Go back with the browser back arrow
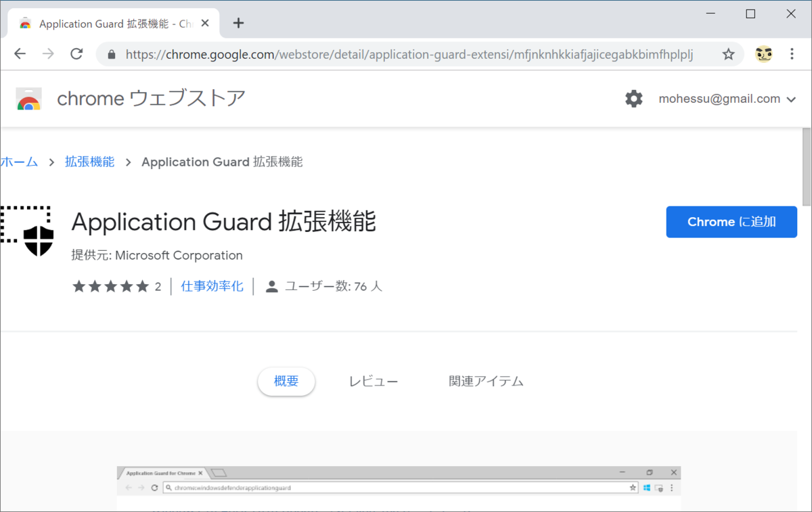The width and height of the screenshot is (812, 512). [x=20, y=54]
